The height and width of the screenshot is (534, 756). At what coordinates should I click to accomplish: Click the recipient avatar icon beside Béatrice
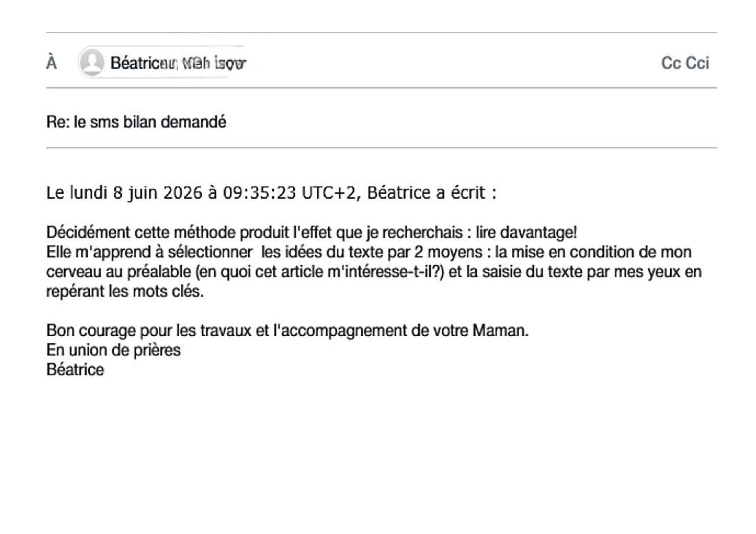[92, 62]
